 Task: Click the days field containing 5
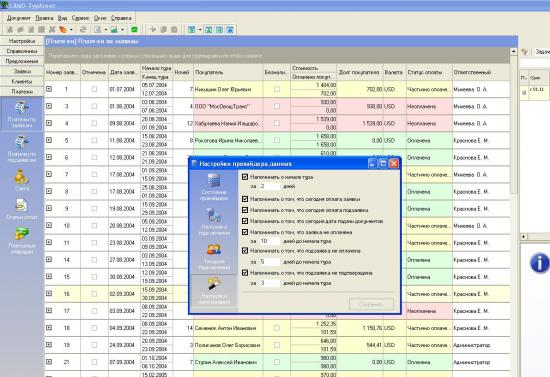point(269,262)
